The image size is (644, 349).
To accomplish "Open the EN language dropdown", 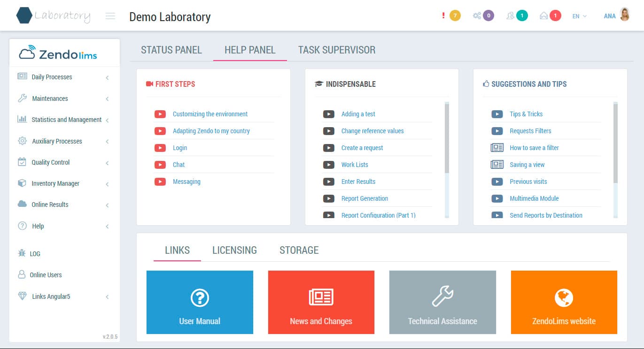I will click(580, 16).
